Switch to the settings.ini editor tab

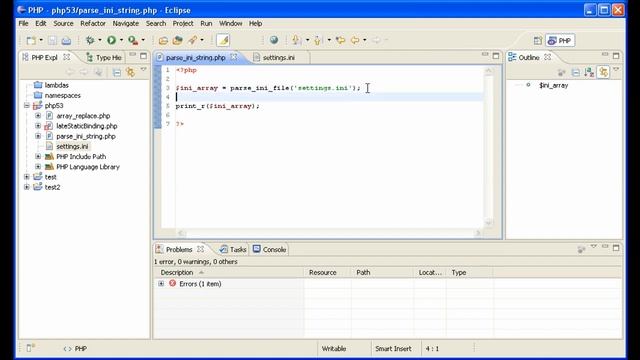click(x=278, y=58)
